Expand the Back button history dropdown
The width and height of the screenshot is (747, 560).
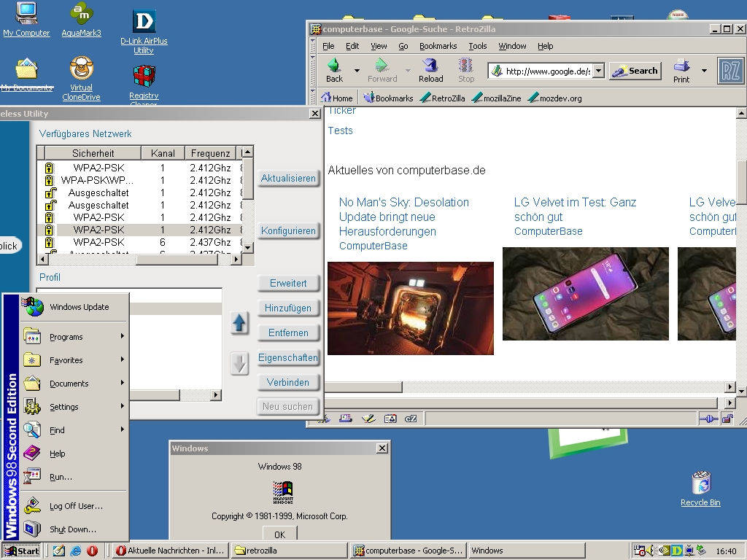[357, 71]
